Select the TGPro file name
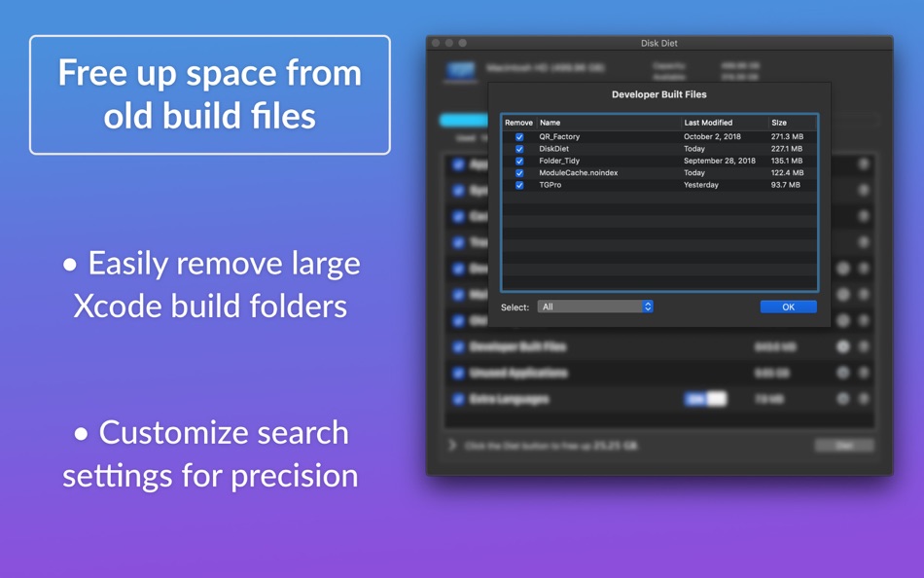924x578 pixels. point(550,185)
